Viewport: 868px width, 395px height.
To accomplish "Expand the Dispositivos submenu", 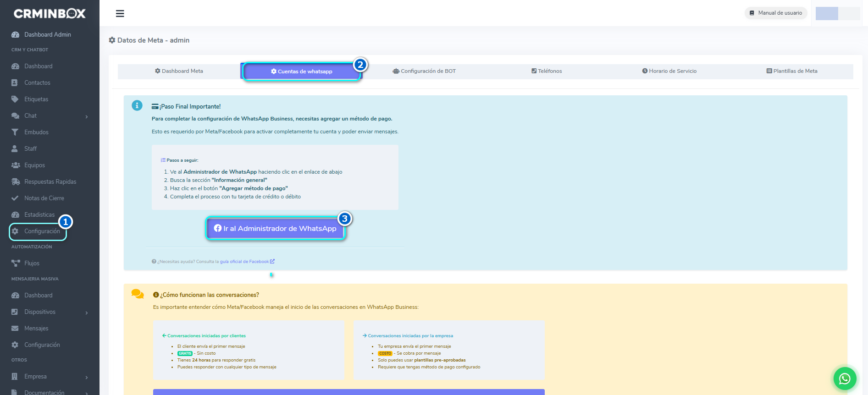I will pyautogui.click(x=87, y=313).
